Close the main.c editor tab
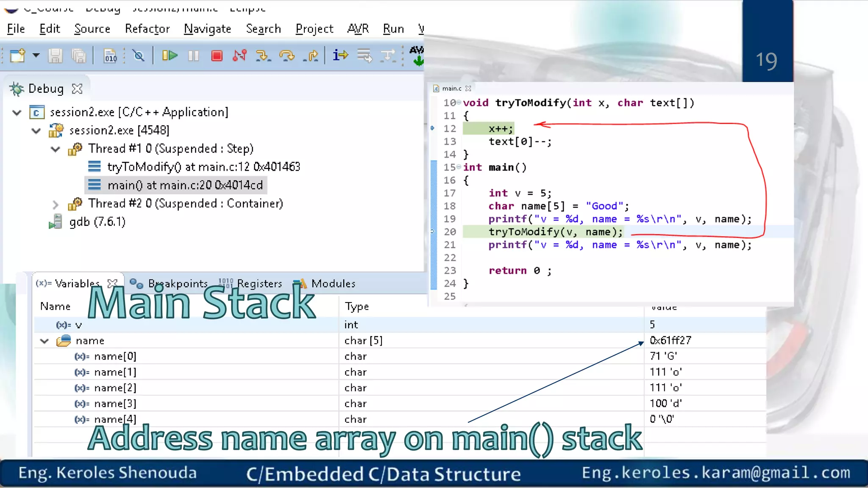Screen dimensions: 868x488 (468, 89)
